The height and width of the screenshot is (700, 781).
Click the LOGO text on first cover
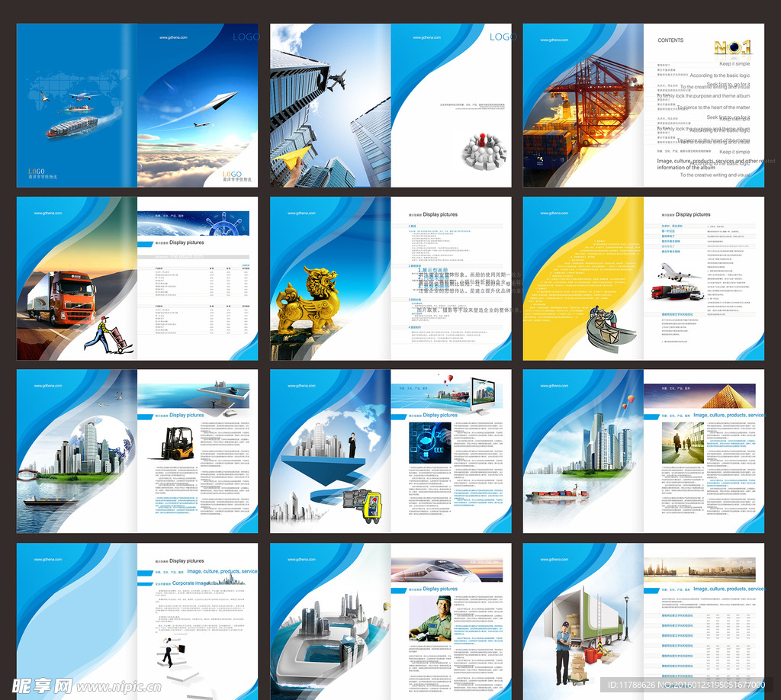(246, 37)
